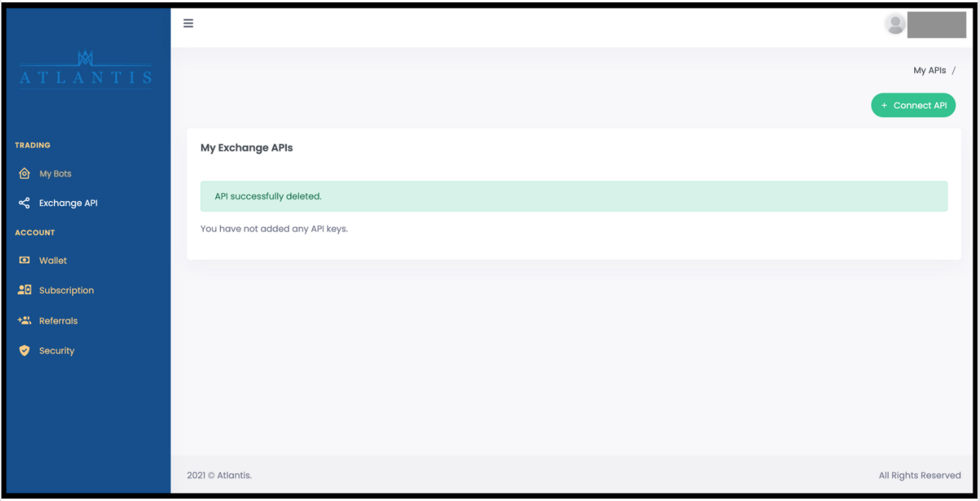Open Security settings label
The height and width of the screenshot is (501, 980).
[x=57, y=350]
